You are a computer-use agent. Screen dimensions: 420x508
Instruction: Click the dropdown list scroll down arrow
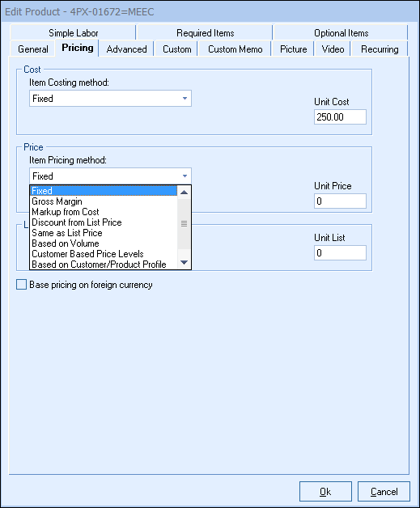click(184, 262)
